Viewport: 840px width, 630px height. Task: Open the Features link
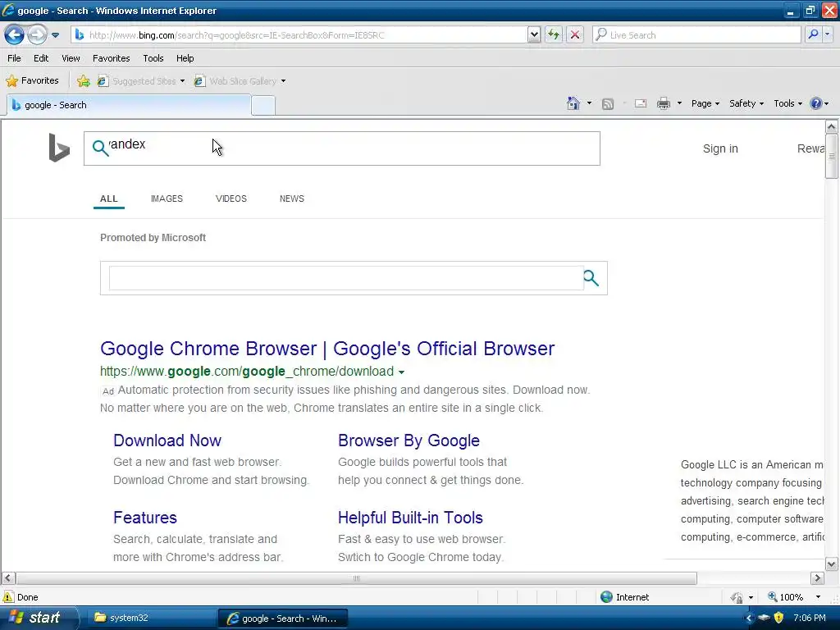click(x=145, y=518)
